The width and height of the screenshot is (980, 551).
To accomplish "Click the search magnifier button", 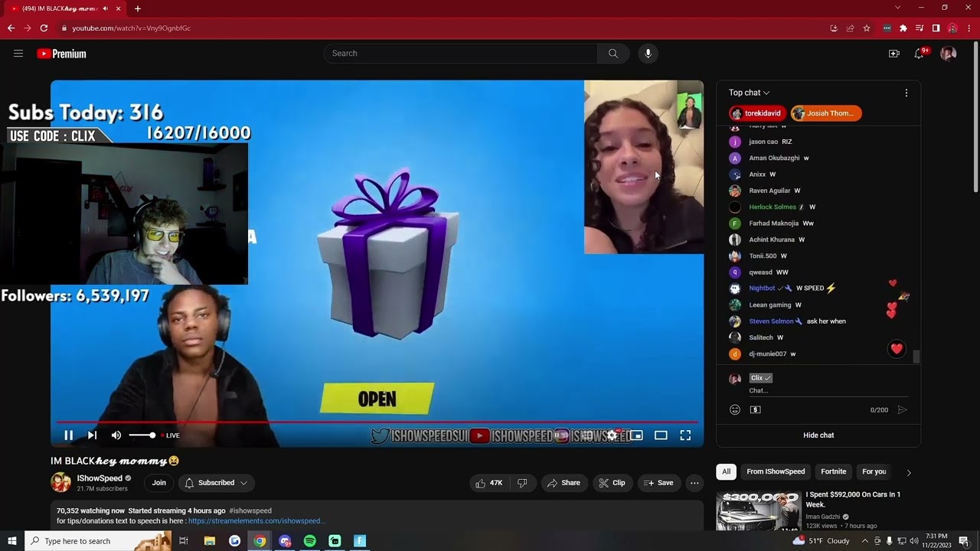I will (612, 54).
